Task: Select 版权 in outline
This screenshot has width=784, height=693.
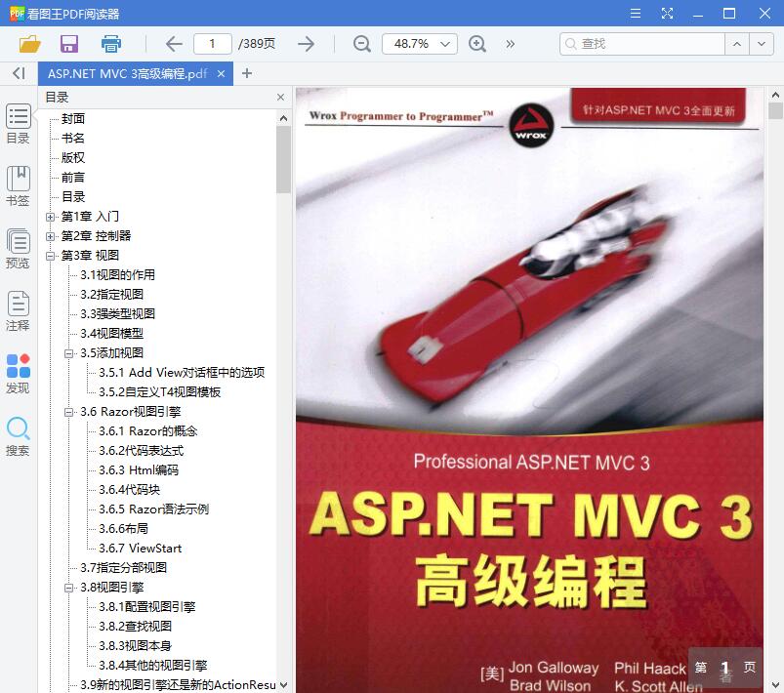Action: [73, 157]
